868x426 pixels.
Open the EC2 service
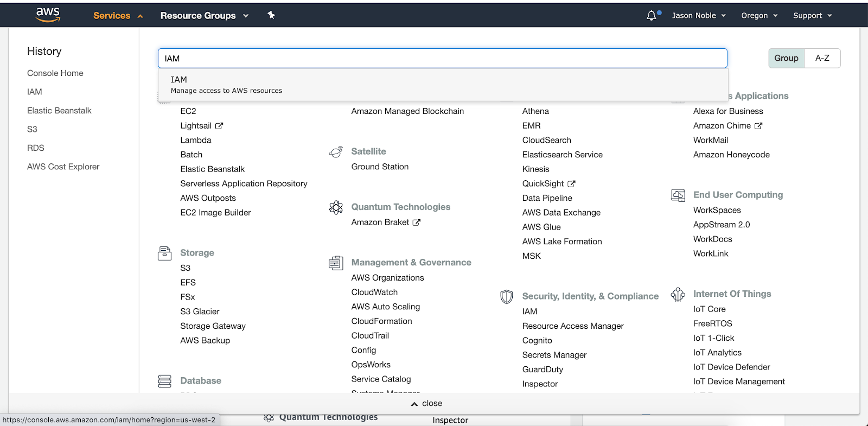click(188, 111)
